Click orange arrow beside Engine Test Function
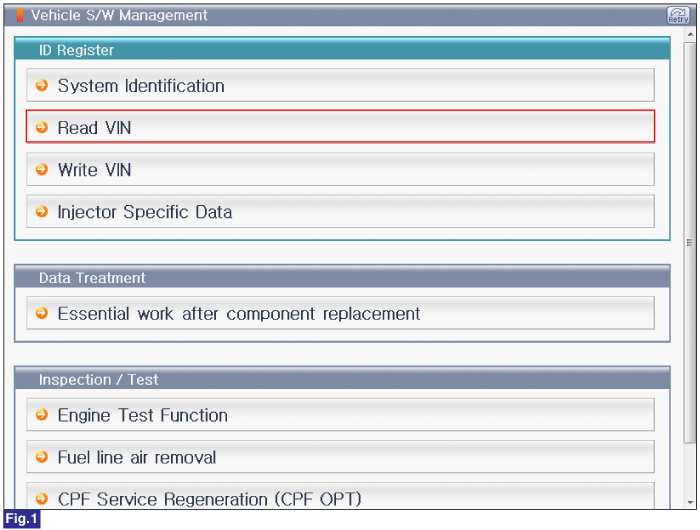Screen dimensions: 700x530 point(42,415)
